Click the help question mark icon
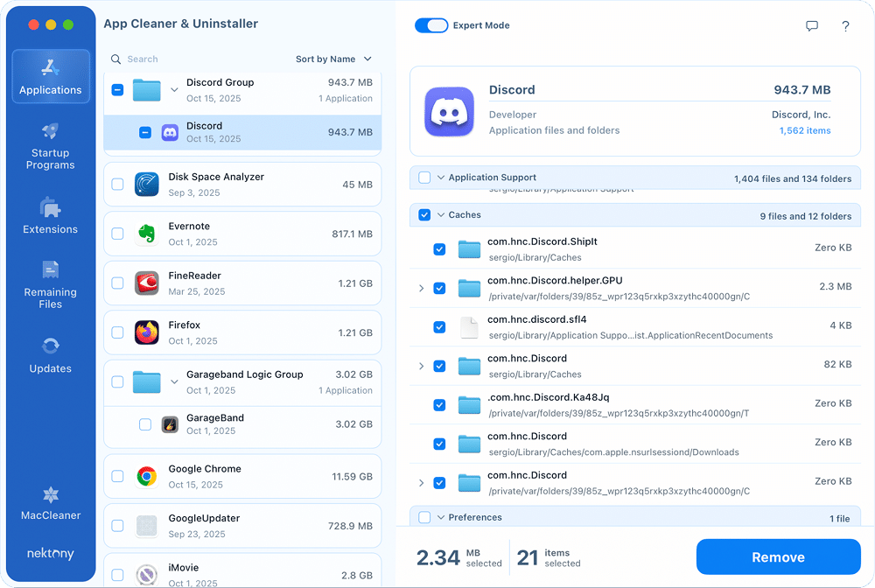Image resolution: width=875 pixels, height=588 pixels. [845, 26]
